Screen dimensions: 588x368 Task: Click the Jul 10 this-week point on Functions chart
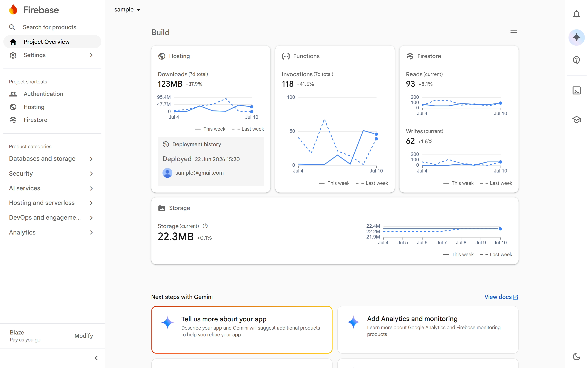coord(376,134)
